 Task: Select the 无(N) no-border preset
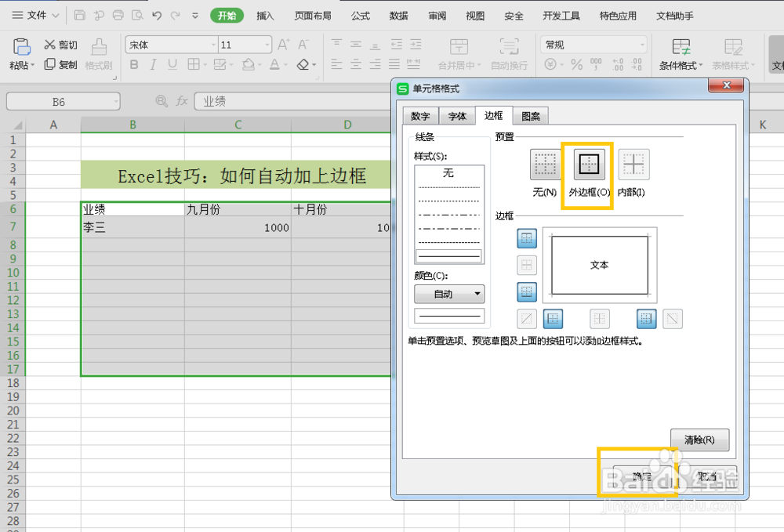coord(545,165)
